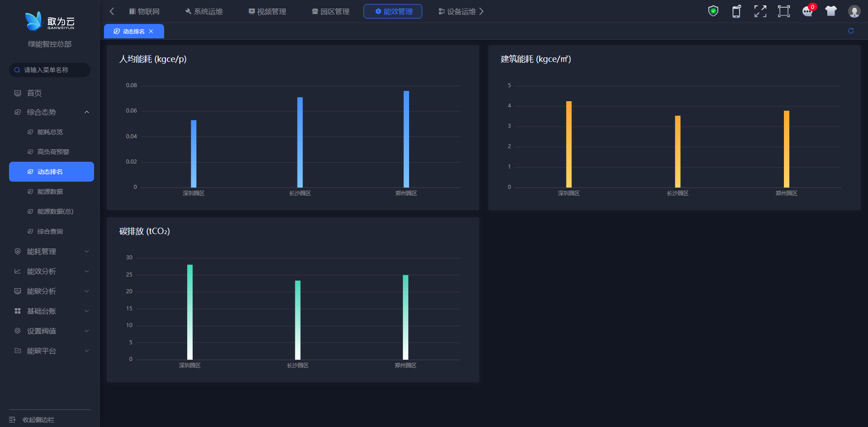868x427 pixels.
Task: Click the search magnifier icon in sidebar
Action: pyautogui.click(x=17, y=70)
